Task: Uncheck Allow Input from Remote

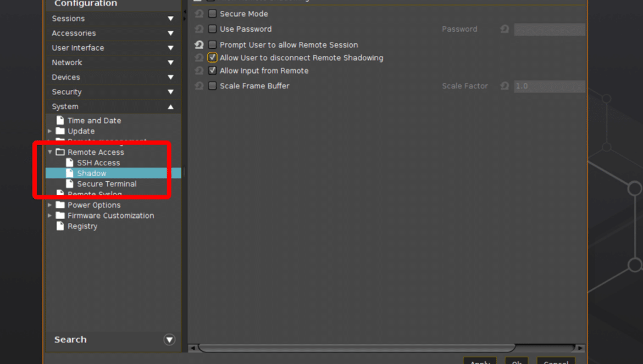Action: (212, 70)
